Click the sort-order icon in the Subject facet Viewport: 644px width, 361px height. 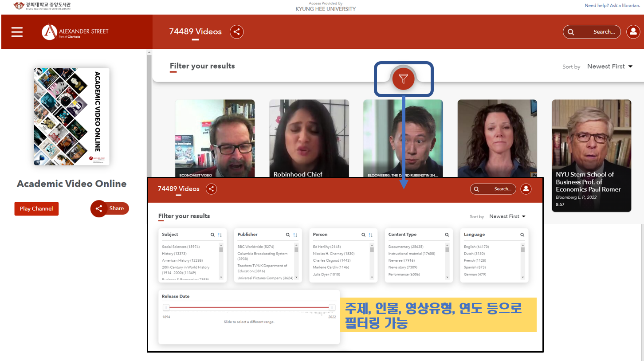220,235
